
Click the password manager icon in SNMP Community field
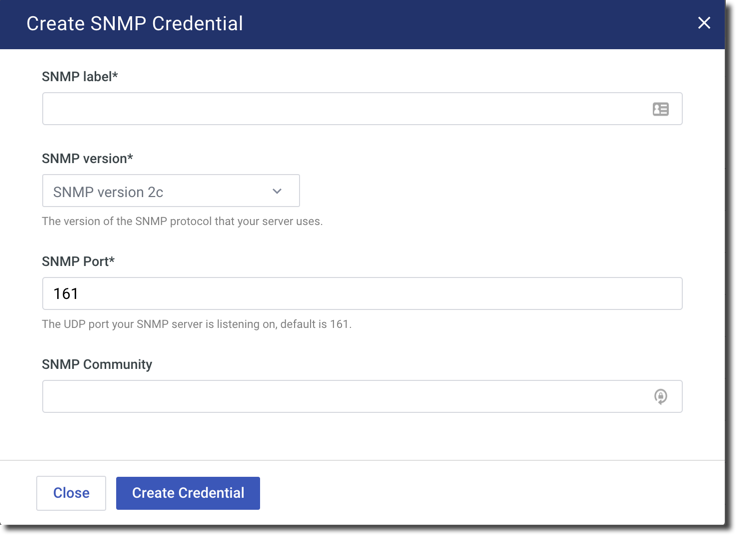pos(661,397)
